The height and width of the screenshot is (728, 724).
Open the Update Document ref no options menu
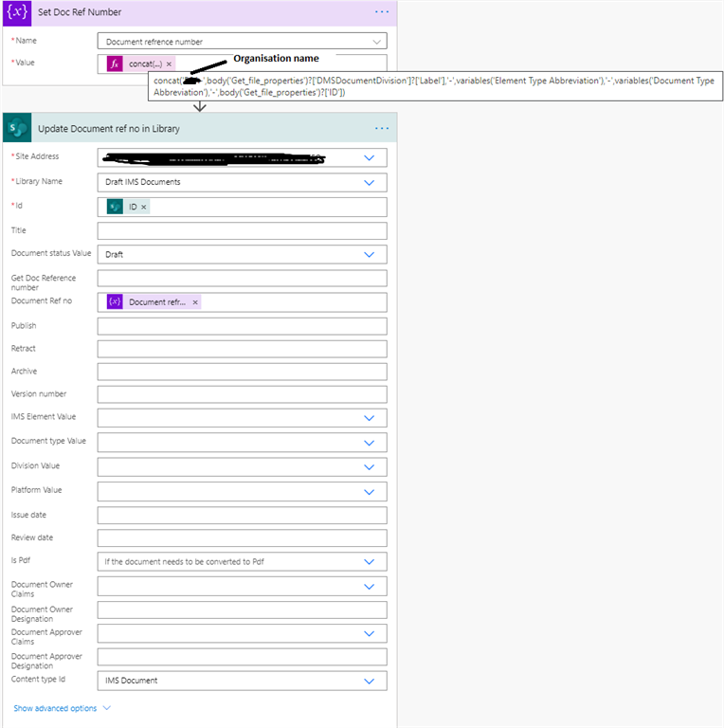point(382,129)
